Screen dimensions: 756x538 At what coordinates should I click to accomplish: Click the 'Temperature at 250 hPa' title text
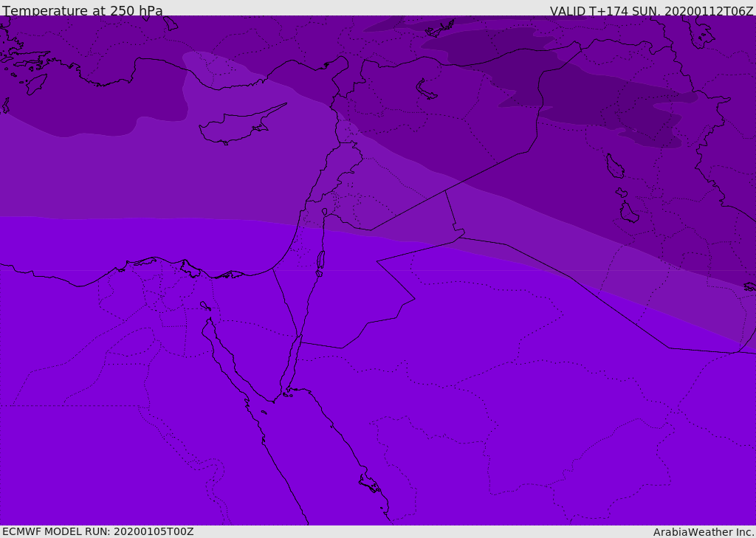coord(83,10)
